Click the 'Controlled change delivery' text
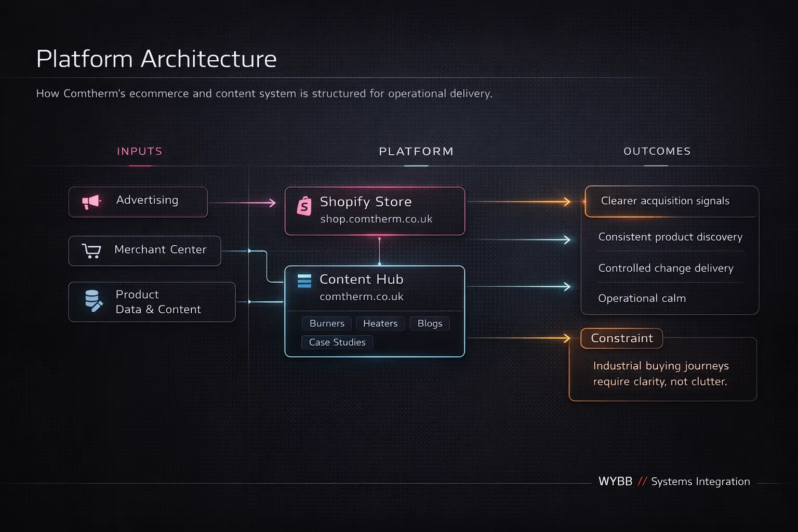The image size is (798, 532). point(666,268)
